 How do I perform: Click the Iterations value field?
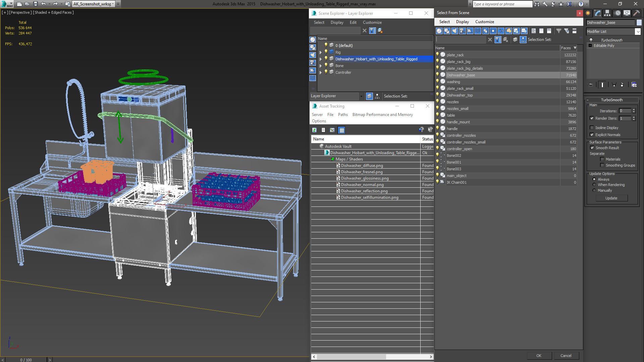(x=625, y=111)
